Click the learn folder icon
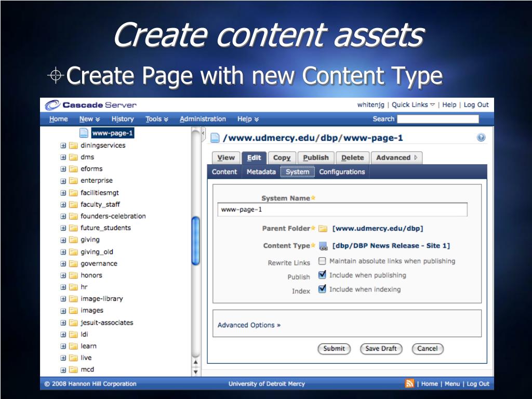The height and width of the screenshot is (399, 532). 73,346
